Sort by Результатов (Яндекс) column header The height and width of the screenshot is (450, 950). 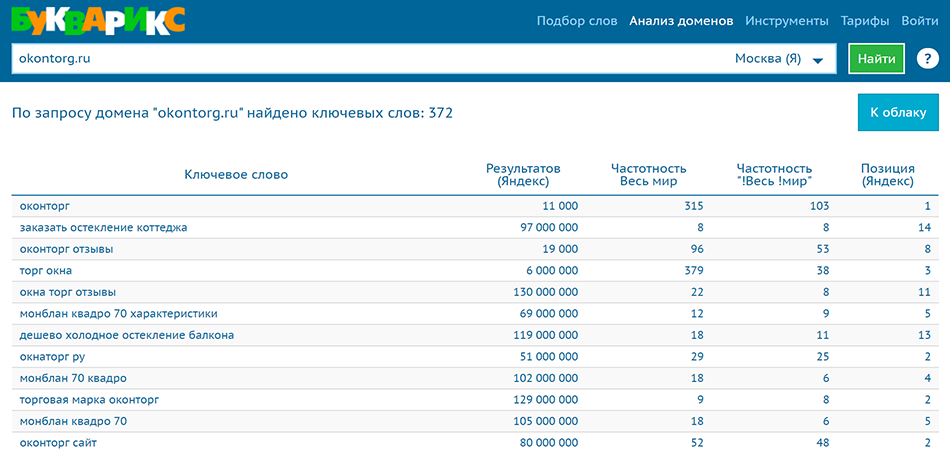coord(523,175)
